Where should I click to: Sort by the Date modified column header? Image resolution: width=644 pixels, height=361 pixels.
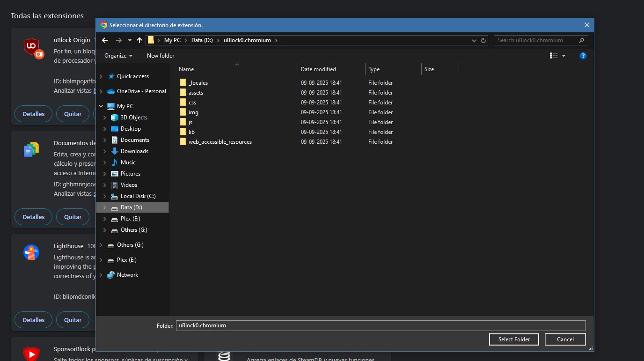tap(318, 69)
